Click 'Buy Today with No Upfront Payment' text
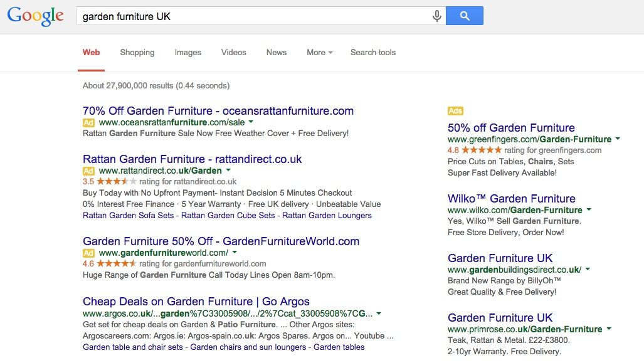 [217, 193]
